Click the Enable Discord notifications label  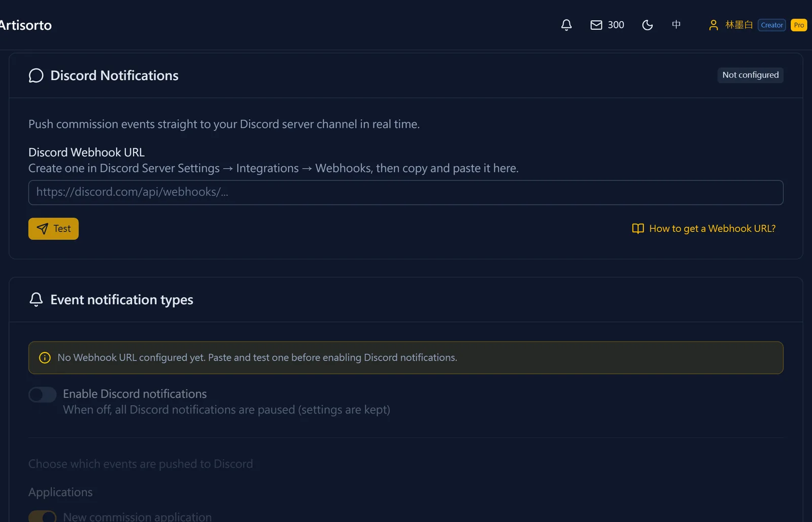click(134, 394)
